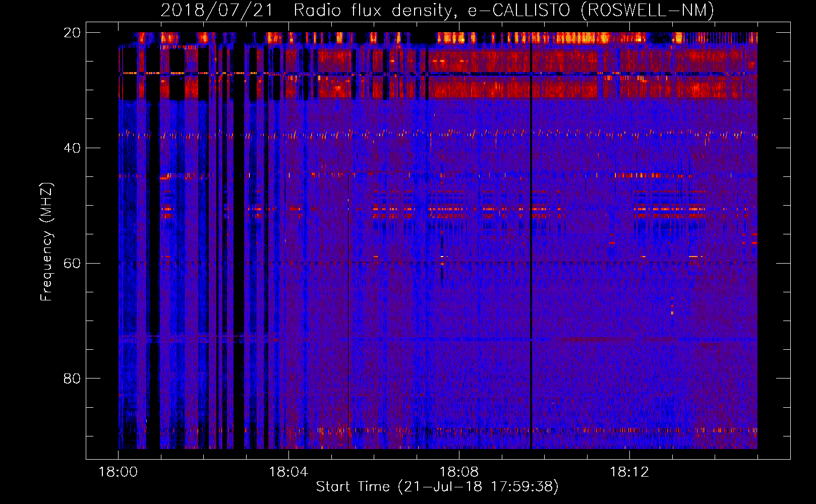Click the frequency tick label 40
This screenshot has height=504, width=816.
pos(72,148)
